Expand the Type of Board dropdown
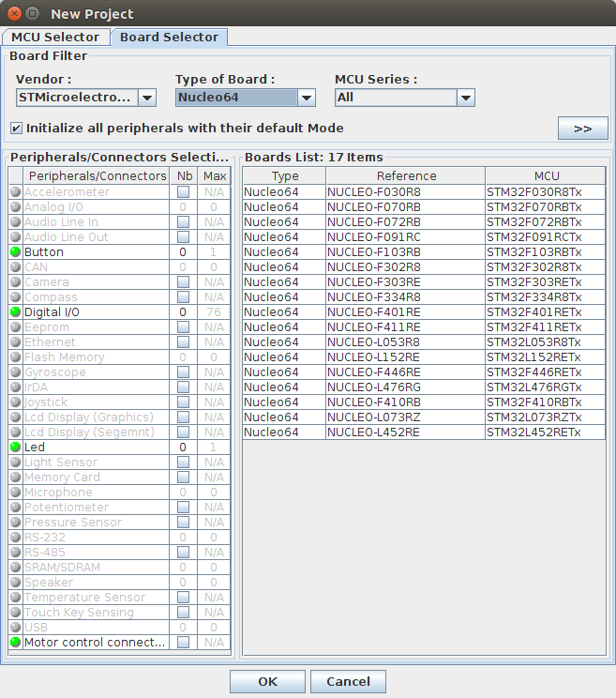This screenshot has height=698, width=616. (x=307, y=98)
